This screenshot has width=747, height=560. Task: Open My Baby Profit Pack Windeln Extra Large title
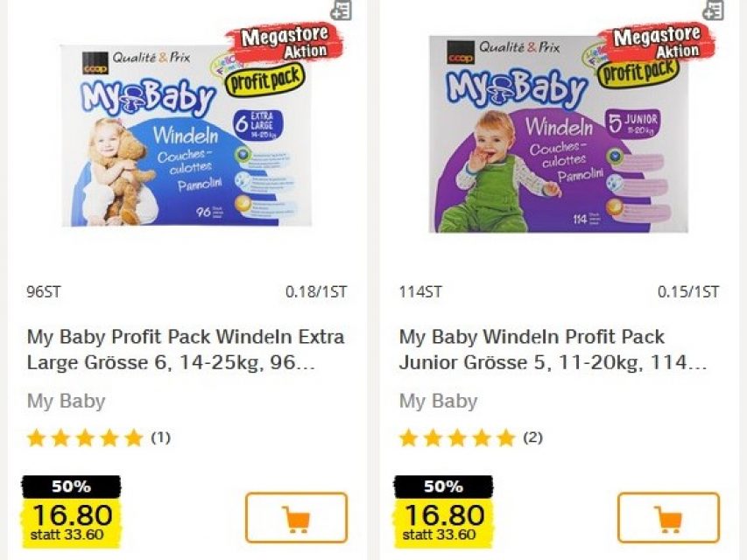186,349
